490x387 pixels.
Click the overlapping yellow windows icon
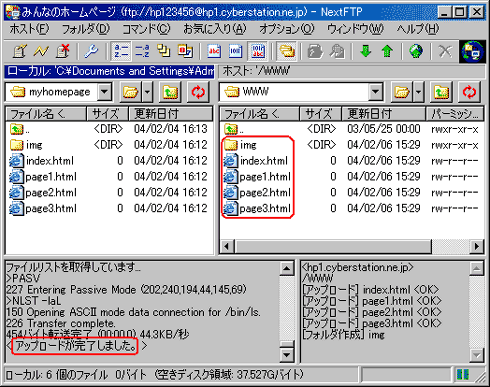click(164, 51)
